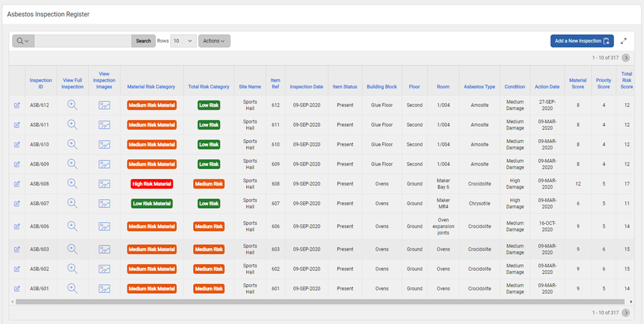This screenshot has width=644, height=324.
Task: Click the scrollbar right arrow
Action: pyautogui.click(x=631, y=302)
